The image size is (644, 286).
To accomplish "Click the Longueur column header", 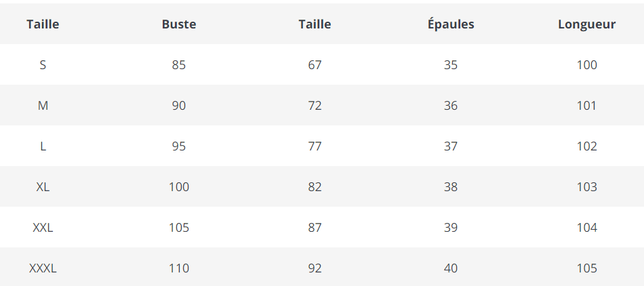I will [586, 24].
